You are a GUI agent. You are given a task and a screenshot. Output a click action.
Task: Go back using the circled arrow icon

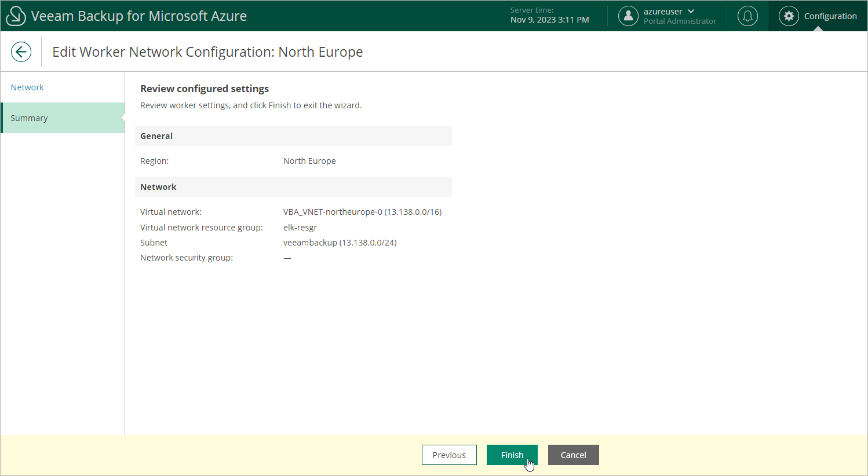click(x=21, y=52)
